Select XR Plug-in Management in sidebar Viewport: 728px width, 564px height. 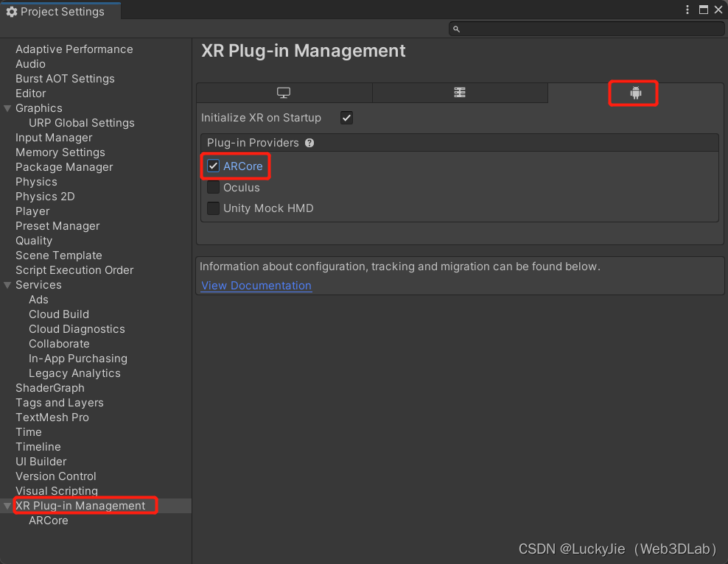(80, 506)
